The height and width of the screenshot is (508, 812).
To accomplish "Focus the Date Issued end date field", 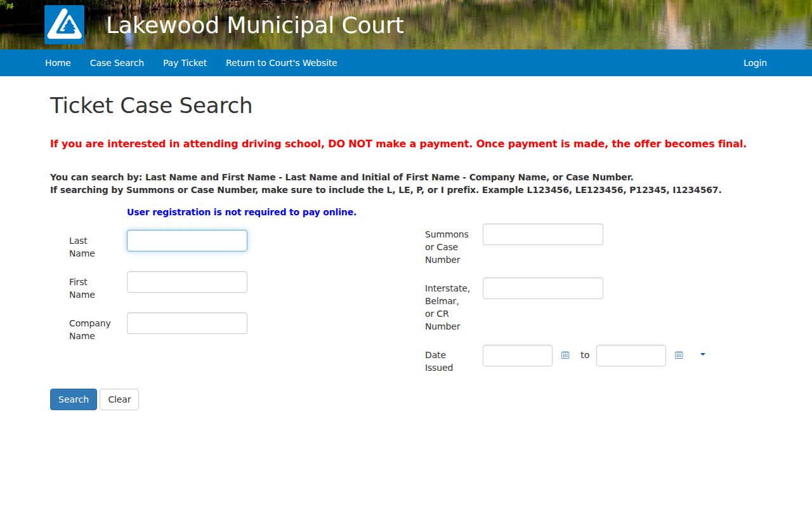I will tap(631, 356).
